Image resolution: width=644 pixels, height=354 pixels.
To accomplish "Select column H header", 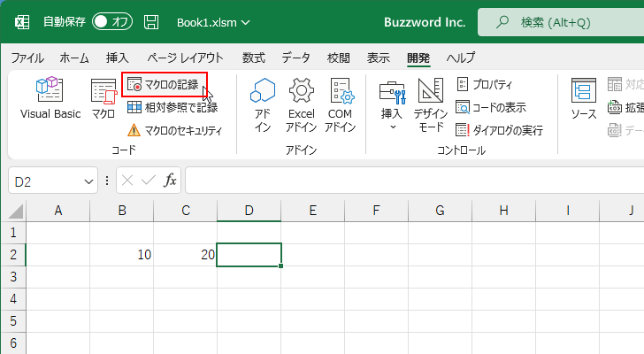I will pyautogui.click(x=504, y=211).
